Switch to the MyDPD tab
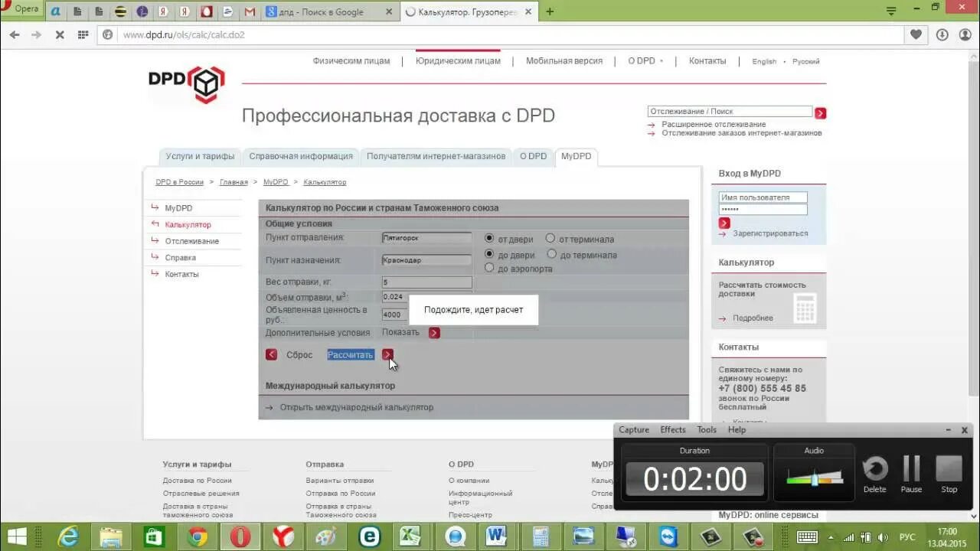The height and width of the screenshot is (551, 980). pyautogui.click(x=576, y=156)
